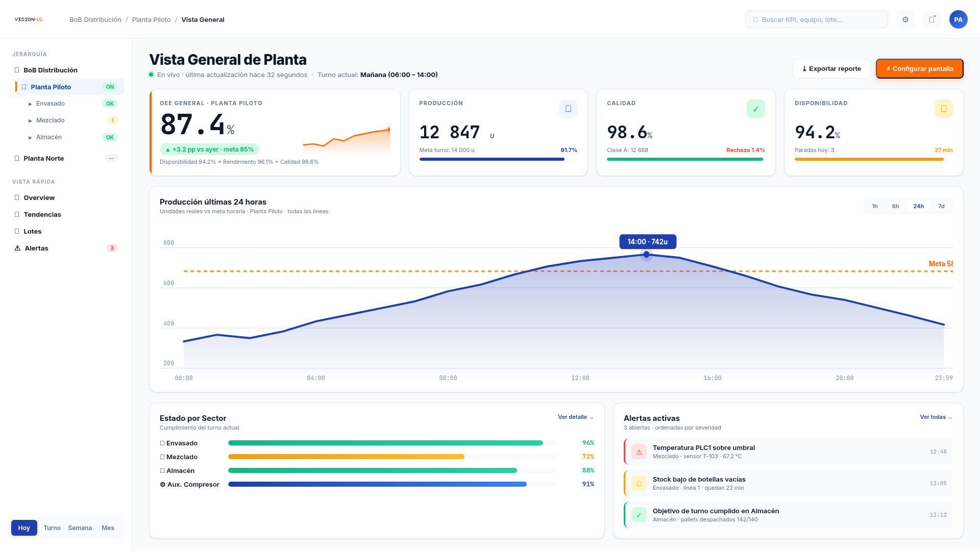Viewport: 980px width, 551px height.
Task: Open Ver detalle link in Estado por Sector
Action: click(576, 417)
